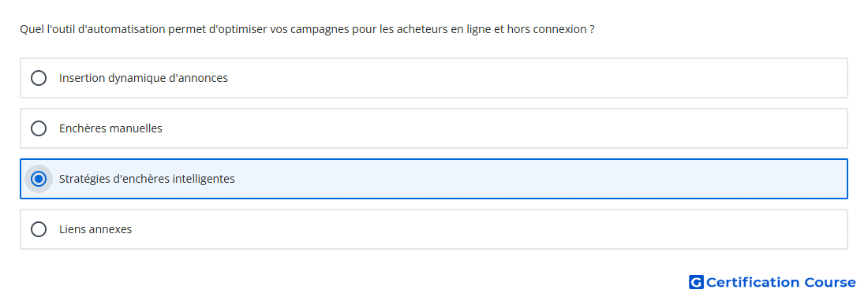Click empty area of the Insertion dynamique answer card

537,78
